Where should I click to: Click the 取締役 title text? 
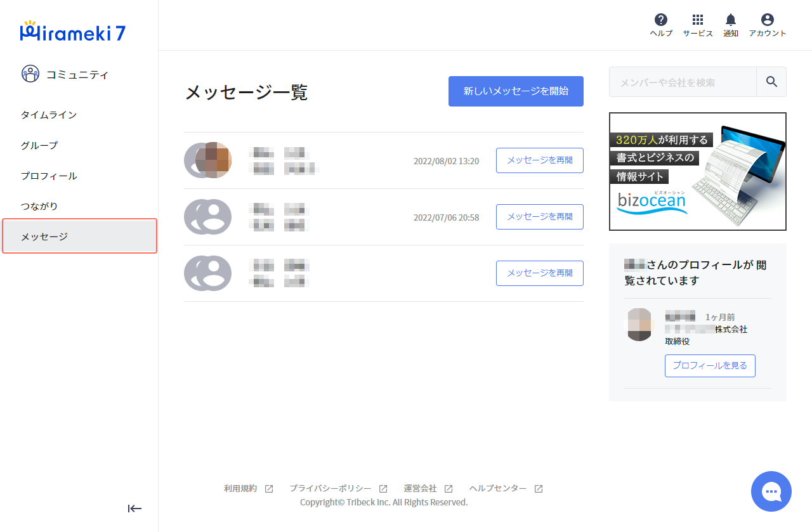(x=677, y=341)
